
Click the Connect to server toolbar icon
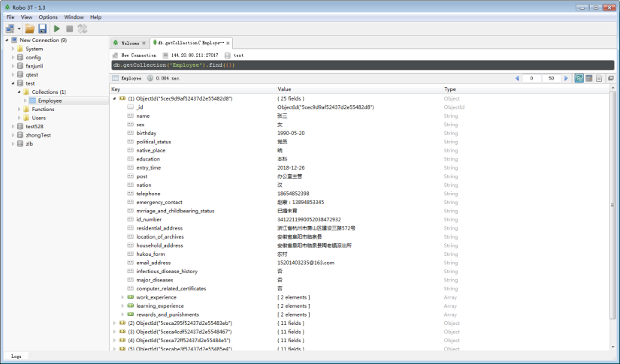(x=11, y=29)
